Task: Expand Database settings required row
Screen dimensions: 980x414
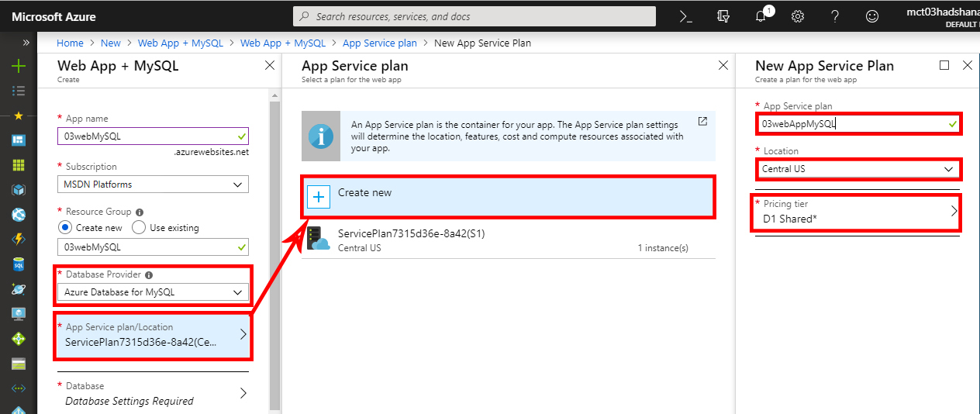Action: [153, 394]
